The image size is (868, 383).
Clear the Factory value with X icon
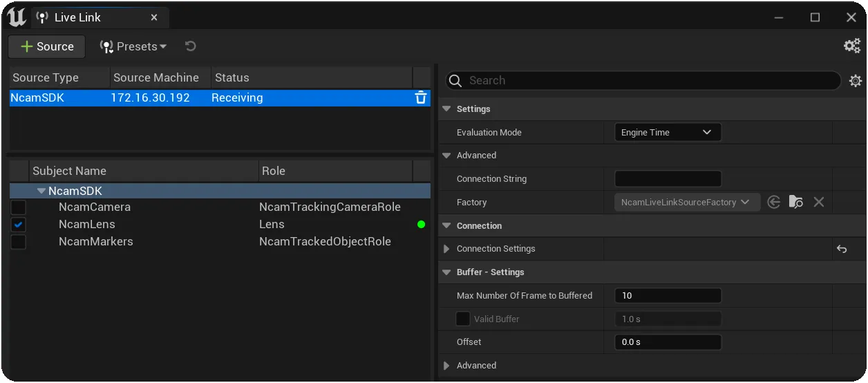819,202
